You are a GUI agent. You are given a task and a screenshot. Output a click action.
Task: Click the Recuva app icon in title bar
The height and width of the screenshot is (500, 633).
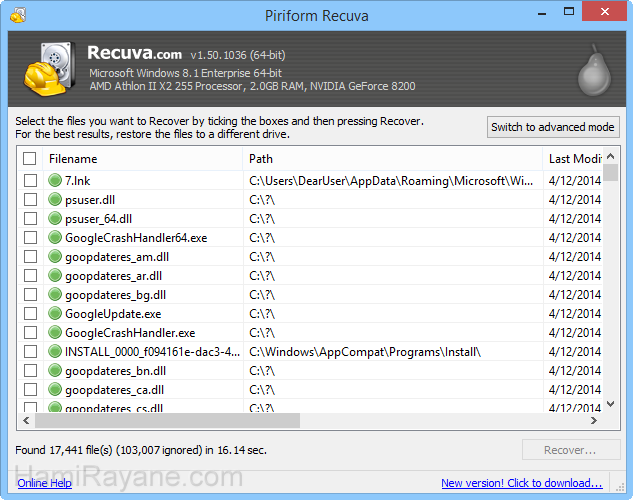point(18,15)
